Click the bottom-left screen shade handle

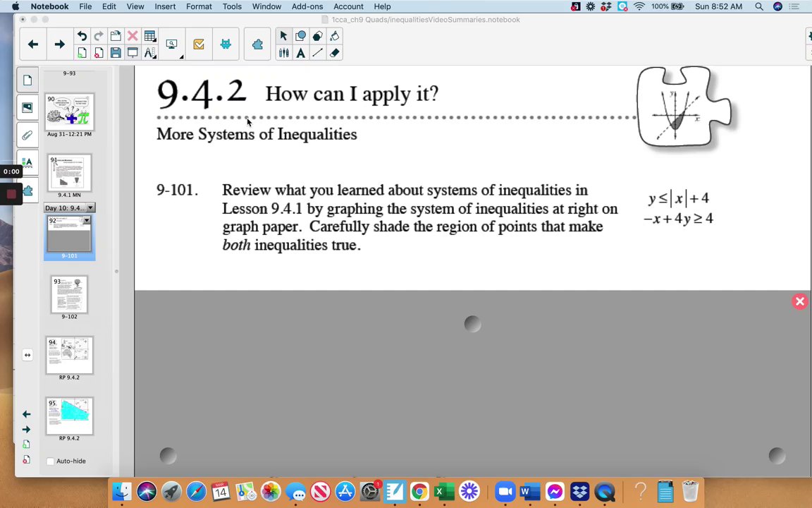click(x=168, y=456)
